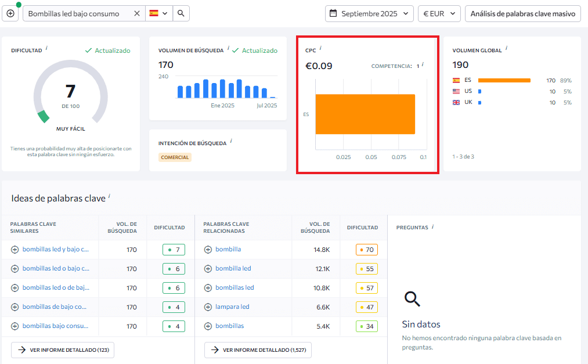
Task: Click the info icon next to COMPETENCIA
Action: [423, 64]
